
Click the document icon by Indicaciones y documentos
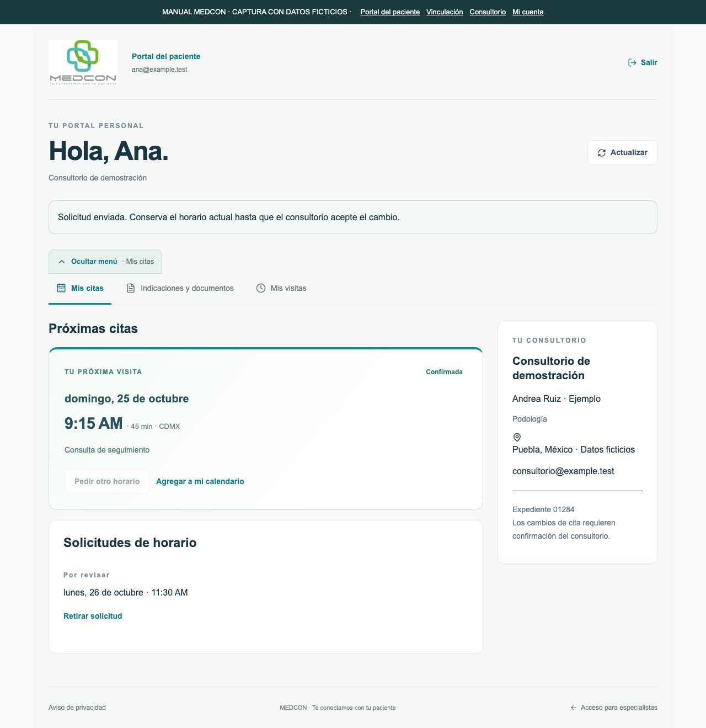[131, 288]
